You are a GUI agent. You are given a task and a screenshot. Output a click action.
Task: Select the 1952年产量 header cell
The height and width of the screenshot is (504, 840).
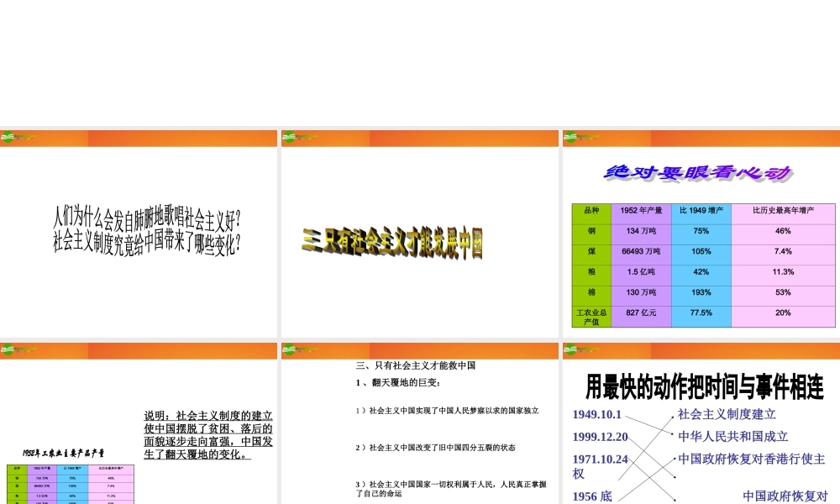(641, 213)
